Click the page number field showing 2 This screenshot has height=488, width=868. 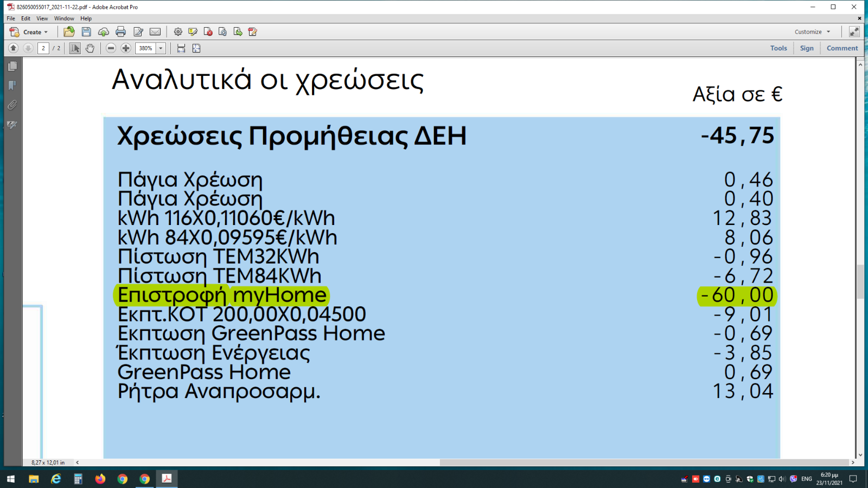[43, 48]
